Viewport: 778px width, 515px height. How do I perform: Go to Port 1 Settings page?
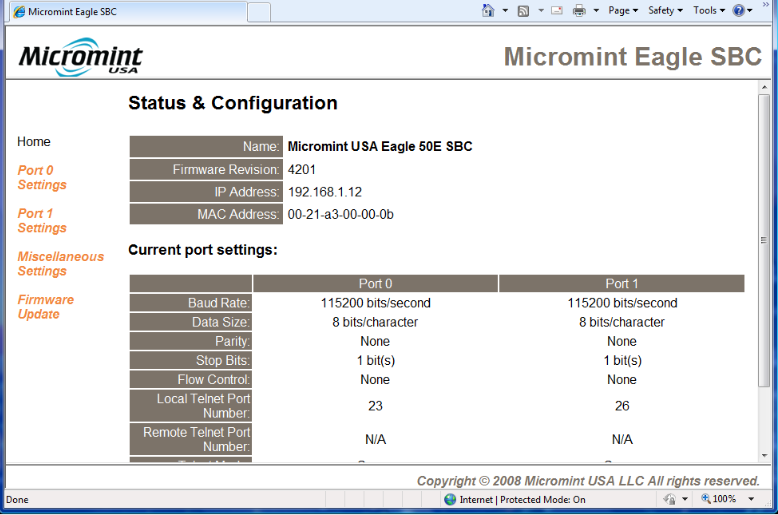42,221
